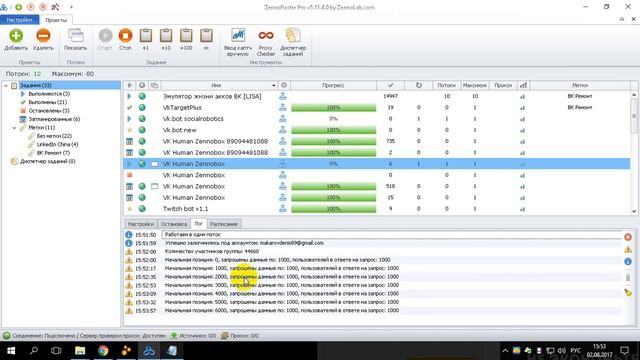Click the VkTargetPlus 100% progress bar

[x=333, y=108]
